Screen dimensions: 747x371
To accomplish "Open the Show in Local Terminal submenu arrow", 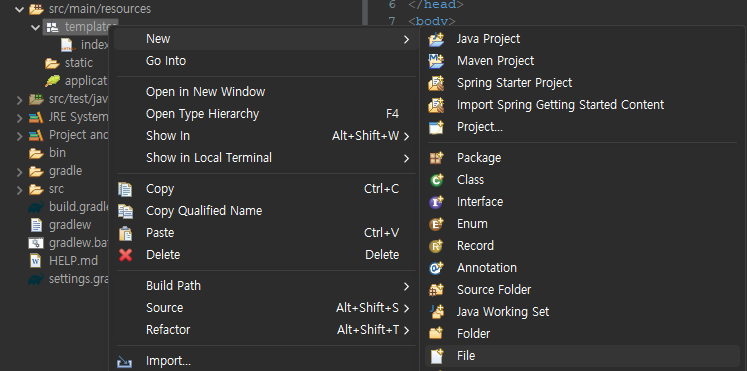I will 406,158.
